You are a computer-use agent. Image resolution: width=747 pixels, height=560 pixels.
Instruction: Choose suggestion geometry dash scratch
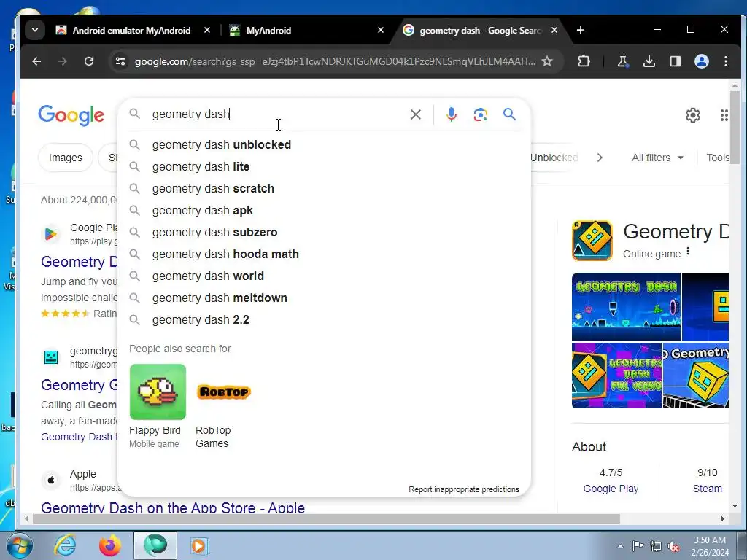tap(324, 189)
